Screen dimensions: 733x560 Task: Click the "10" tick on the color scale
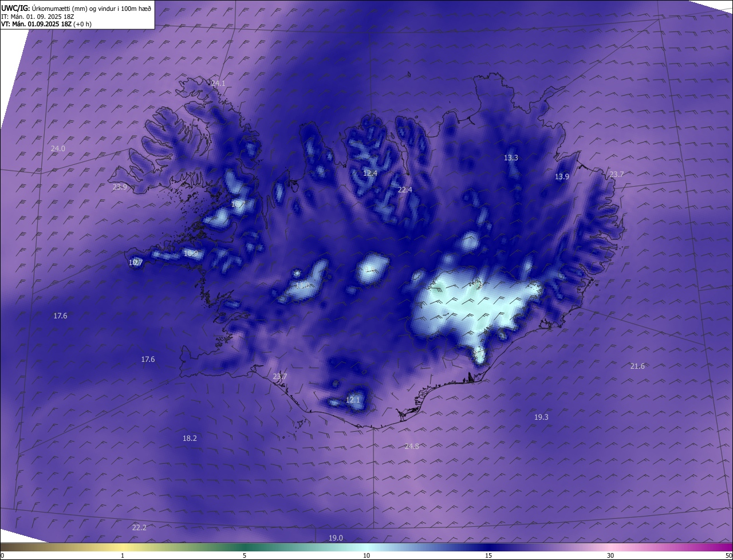(366, 555)
